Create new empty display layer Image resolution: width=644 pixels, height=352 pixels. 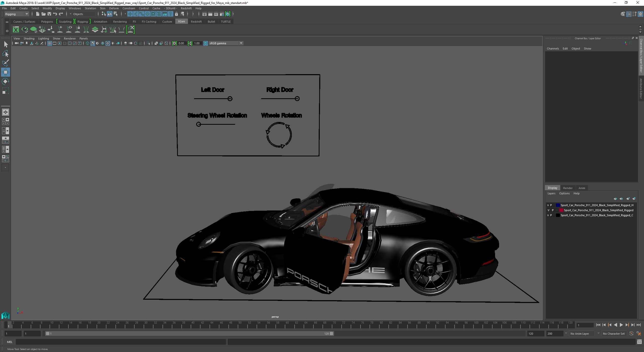coord(628,199)
